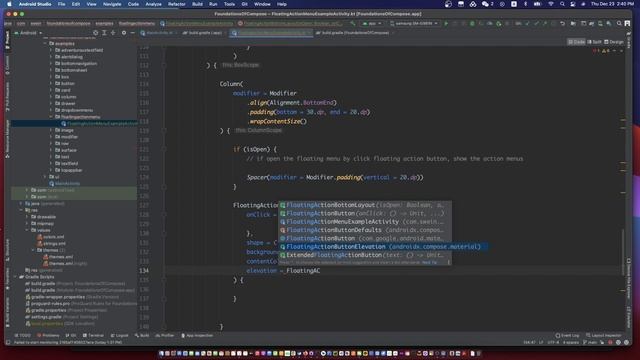Open the Profiler tool window
The image size is (640, 360).
164,336
